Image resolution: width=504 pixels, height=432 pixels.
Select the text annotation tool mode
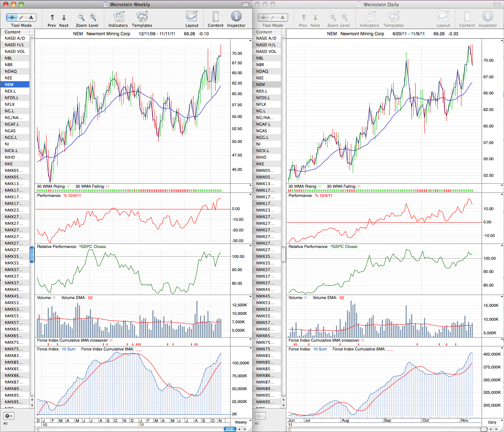pos(31,17)
